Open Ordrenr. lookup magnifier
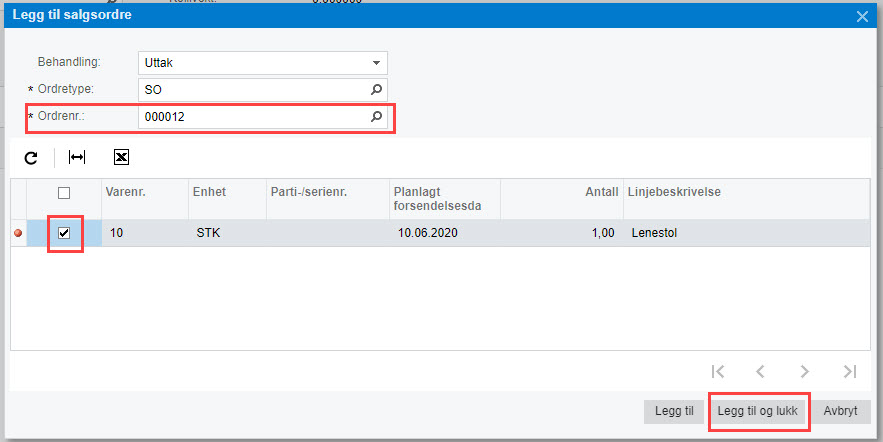 click(x=376, y=116)
